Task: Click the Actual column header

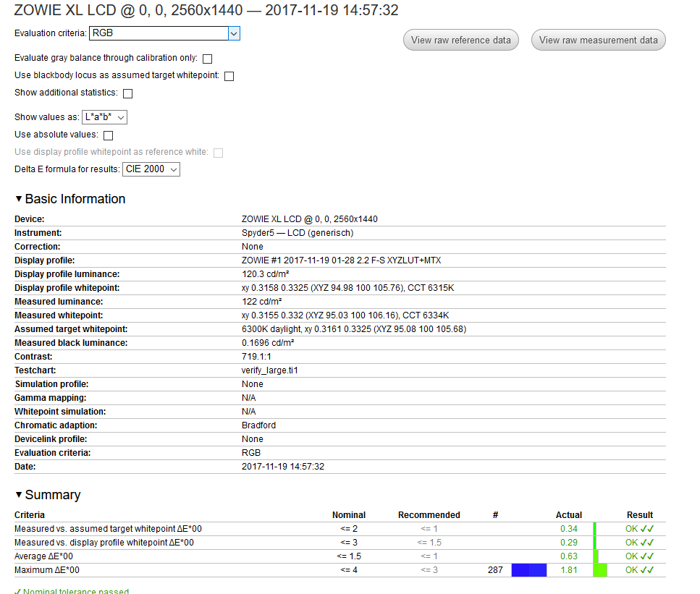Action: (569, 515)
